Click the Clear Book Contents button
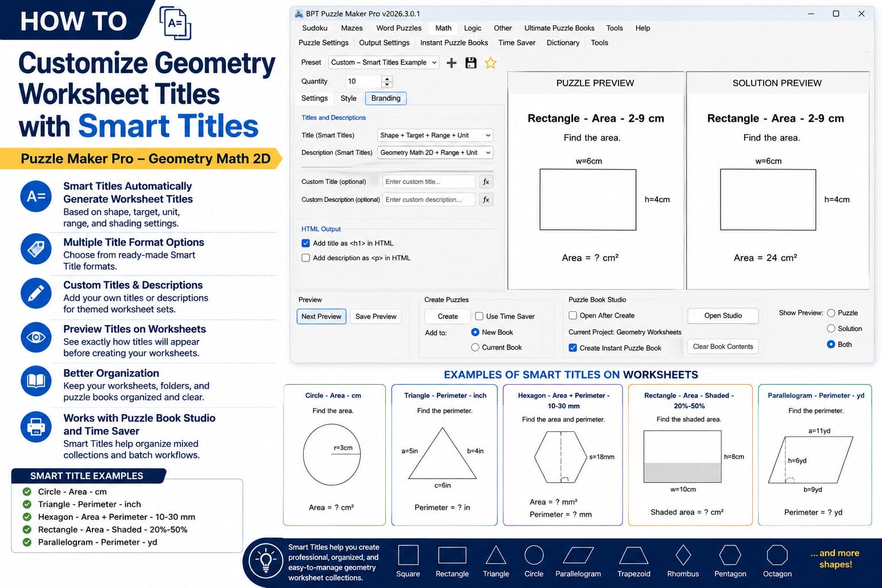The height and width of the screenshot is (588, 882). (723, 346)
